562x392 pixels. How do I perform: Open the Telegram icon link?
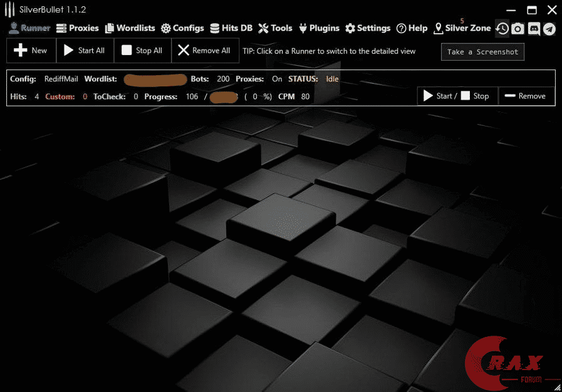tap(549, 29)
